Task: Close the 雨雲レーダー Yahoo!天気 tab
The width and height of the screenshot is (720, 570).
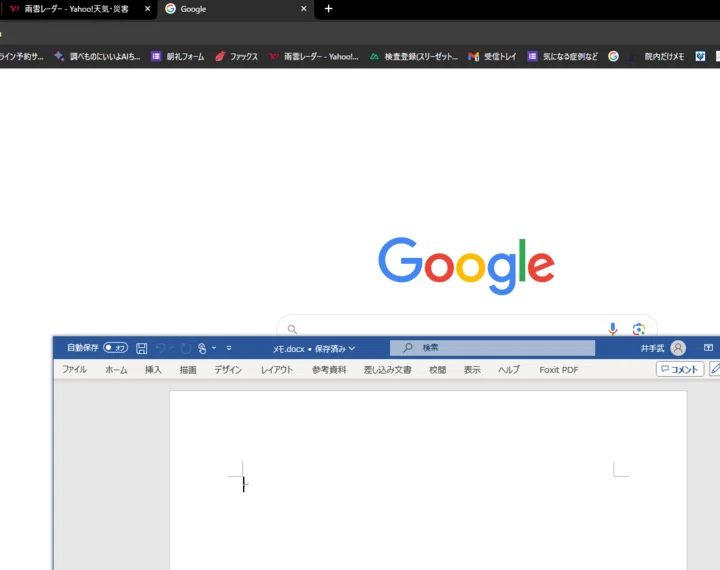Action: click(x=147, y=9)
